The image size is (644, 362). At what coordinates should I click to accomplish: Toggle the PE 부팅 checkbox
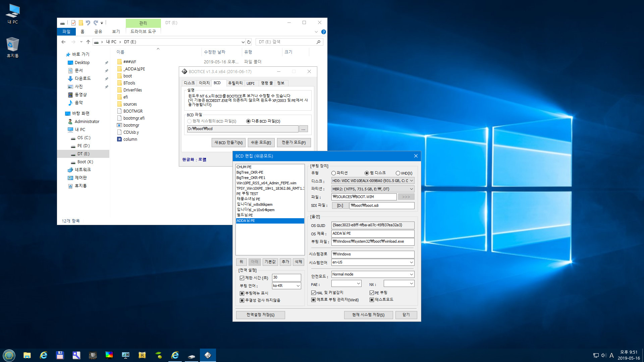(372, 293)
